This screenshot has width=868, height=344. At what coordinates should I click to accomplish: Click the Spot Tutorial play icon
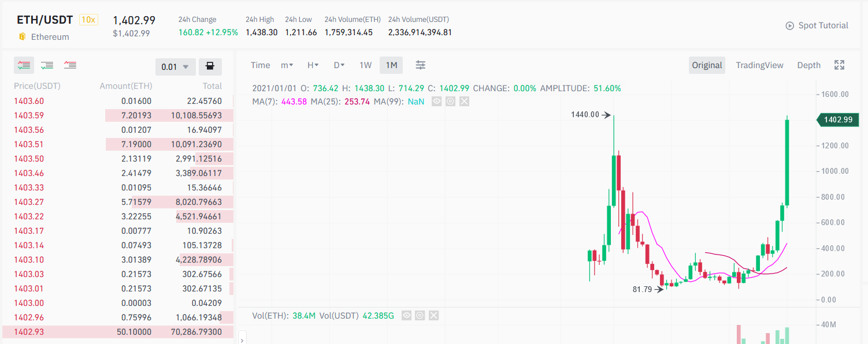tap(790, 25)
